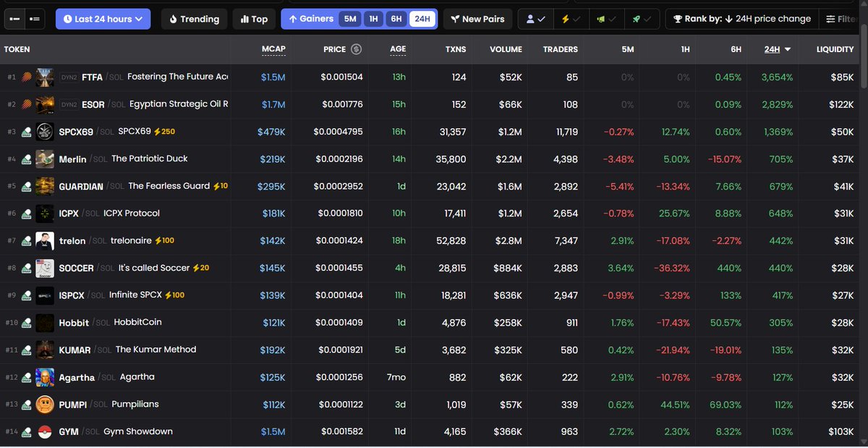The image size is (868, 448).
Task: Click KUMAR token logo
Action: [x=45, y=350]
